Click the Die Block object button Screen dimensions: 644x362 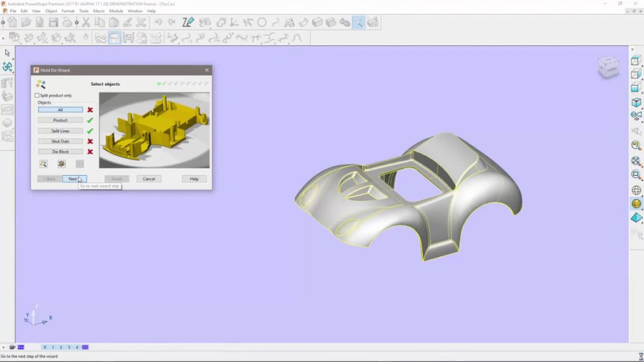point(60,151)
